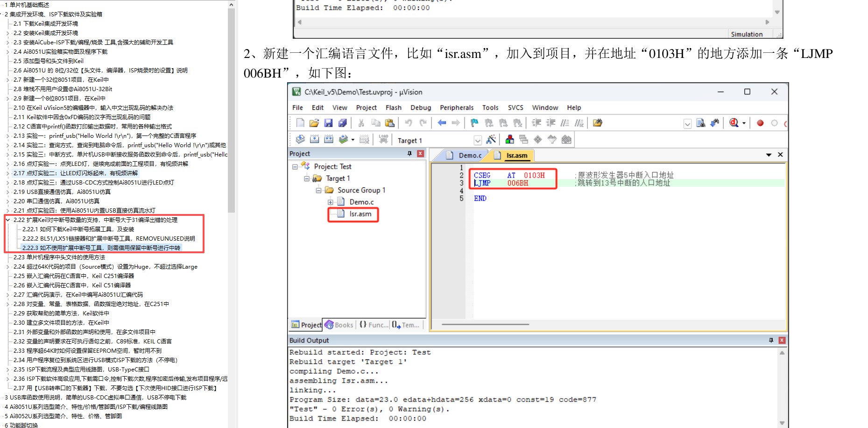This screenshot has height=428, width=868.
Task: Expand outline section 2.13 实验一
Action: 8,136
